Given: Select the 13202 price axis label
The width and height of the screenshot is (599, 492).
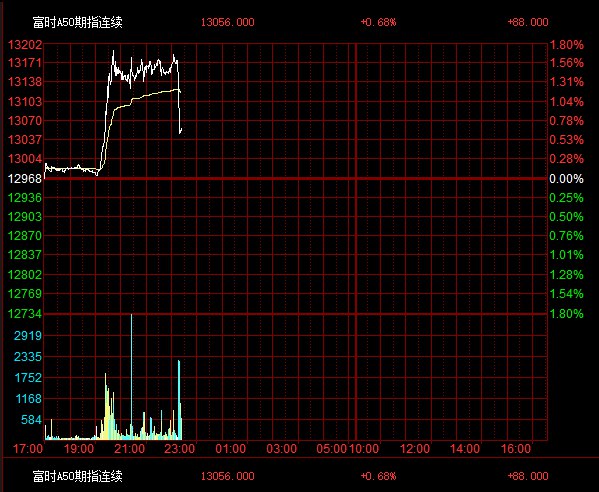Looking at the screenshot, I should [25, 45].
